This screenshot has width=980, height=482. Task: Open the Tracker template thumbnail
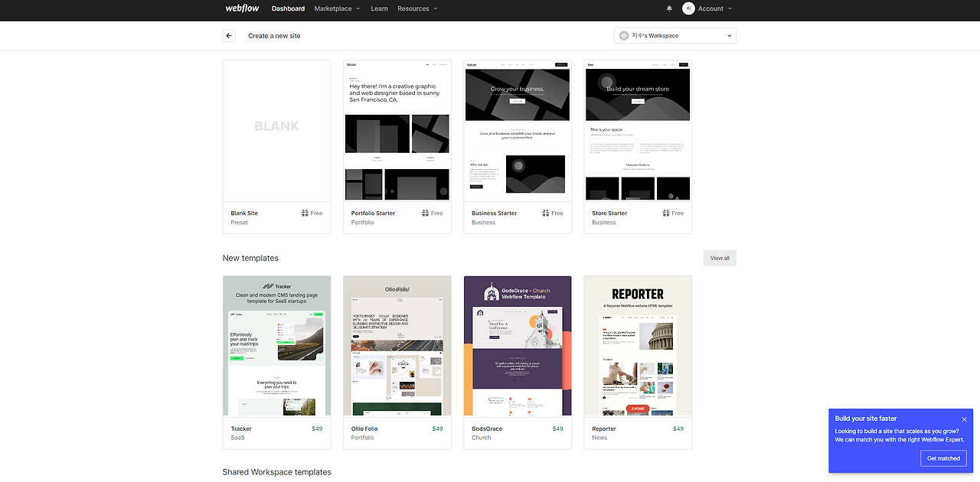point(276,346)
